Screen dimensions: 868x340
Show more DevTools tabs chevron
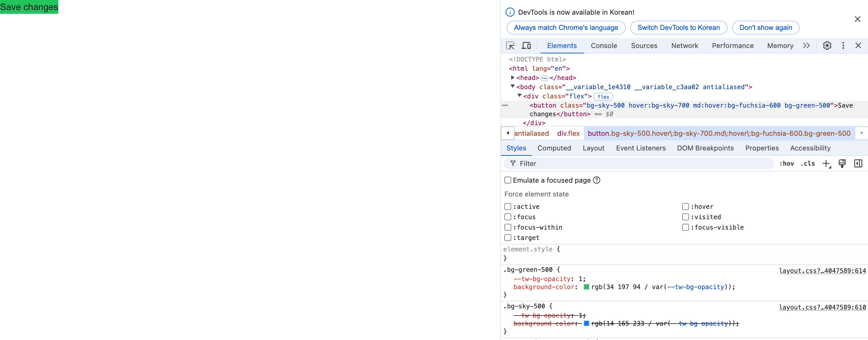click(806, 45)
